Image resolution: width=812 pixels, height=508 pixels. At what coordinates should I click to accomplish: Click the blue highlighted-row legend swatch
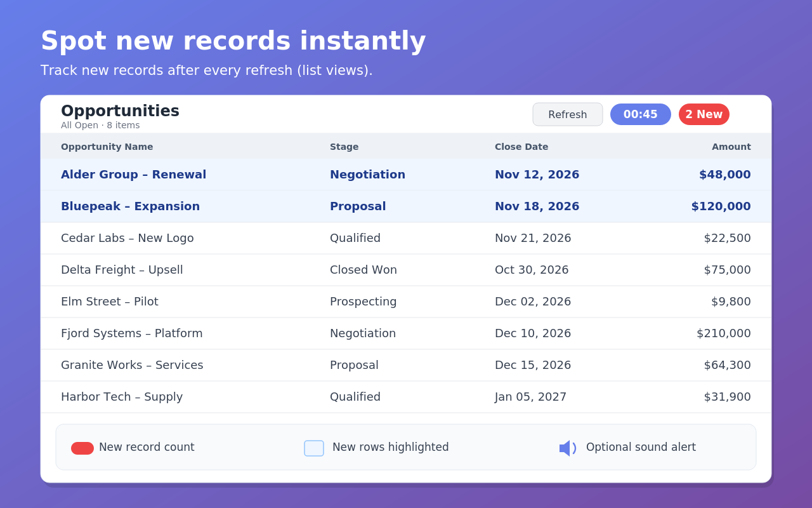pos(314,448)
